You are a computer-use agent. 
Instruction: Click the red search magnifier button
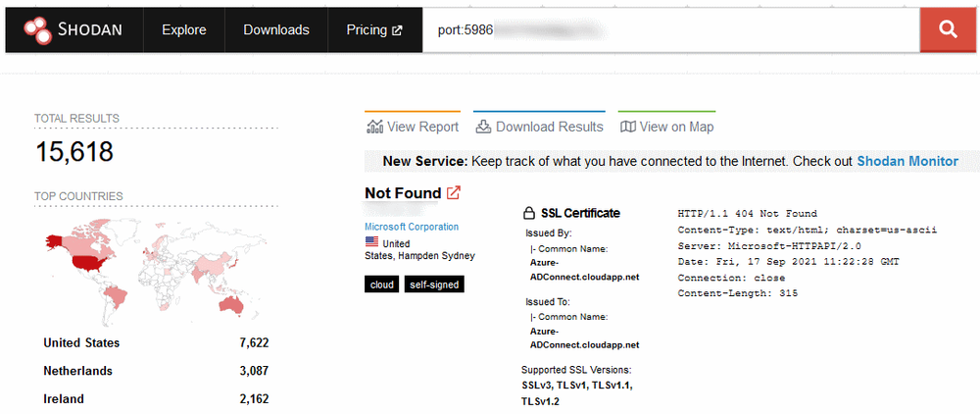point(948,29)
